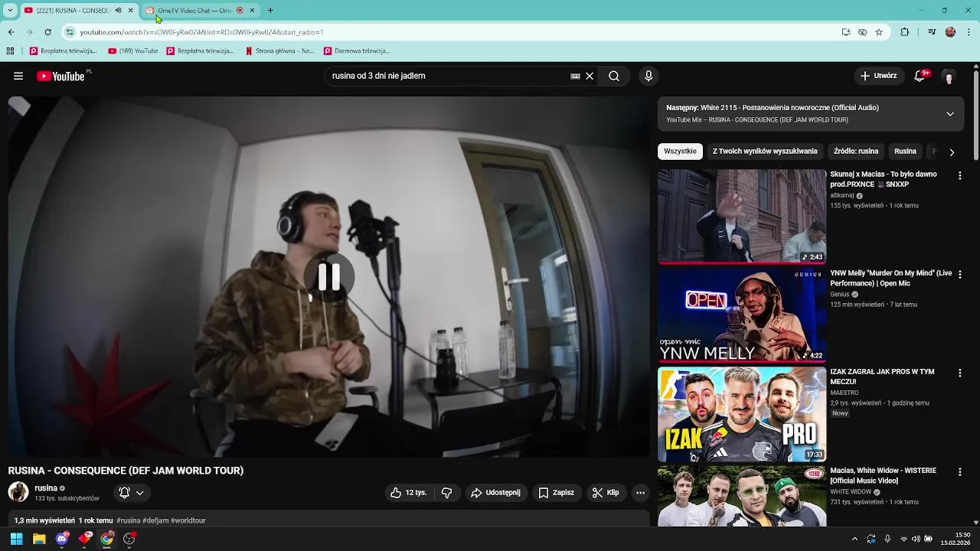This screenshot has width=980, height=551.
Task: Run search with the magnifier button
Action: tap(614, 76)
